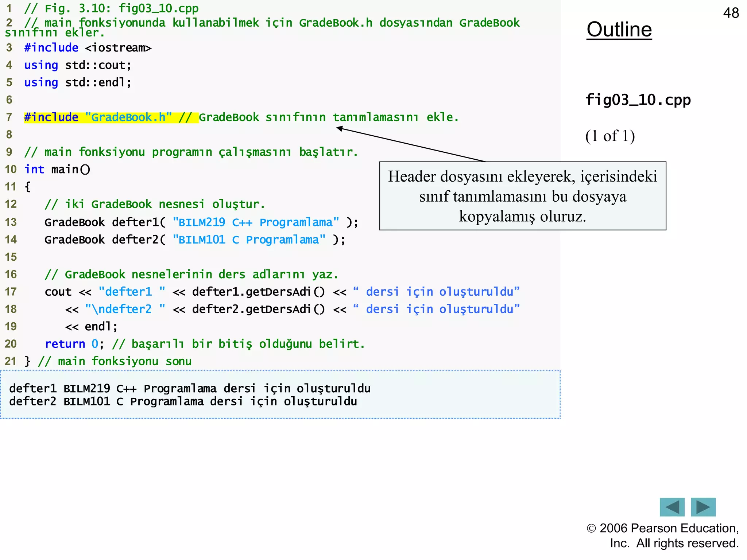Select the << endl; line
The height and width of the screenshot is (560, 747).
point(91,326)
